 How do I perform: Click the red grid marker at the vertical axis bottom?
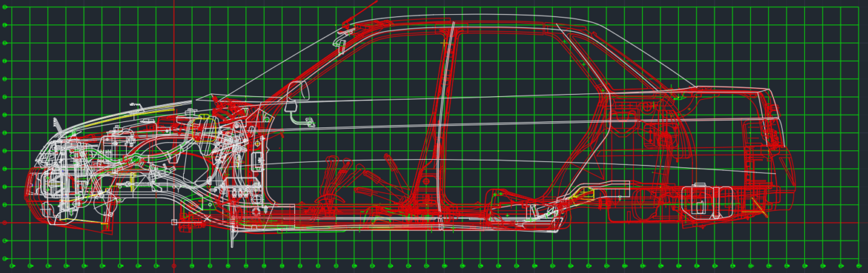[174, 266]
